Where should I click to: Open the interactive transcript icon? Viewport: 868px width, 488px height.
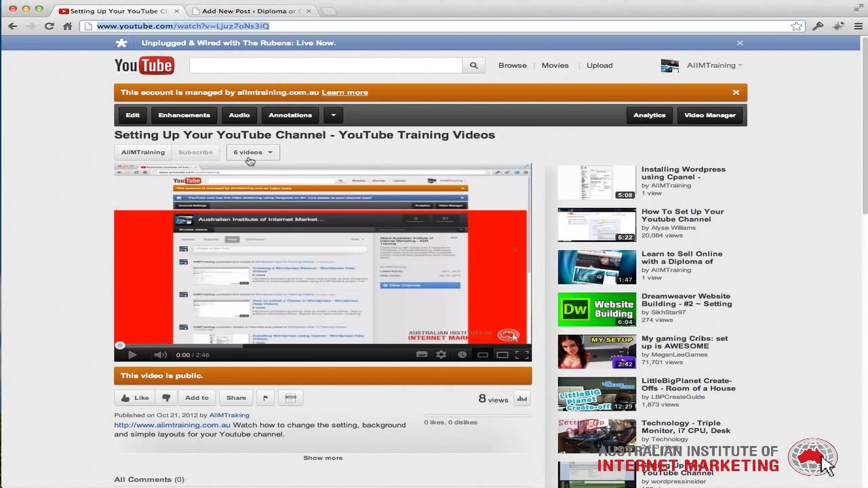[290, 398]
